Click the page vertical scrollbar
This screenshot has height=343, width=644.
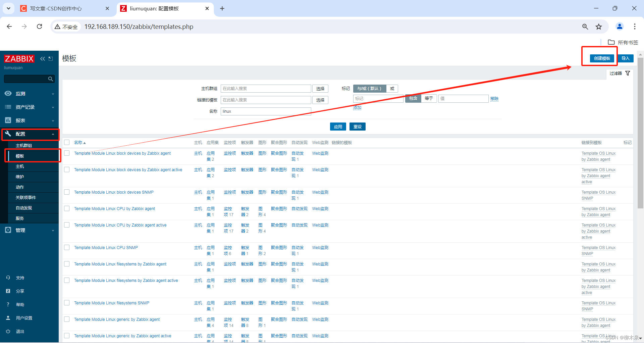640,133
